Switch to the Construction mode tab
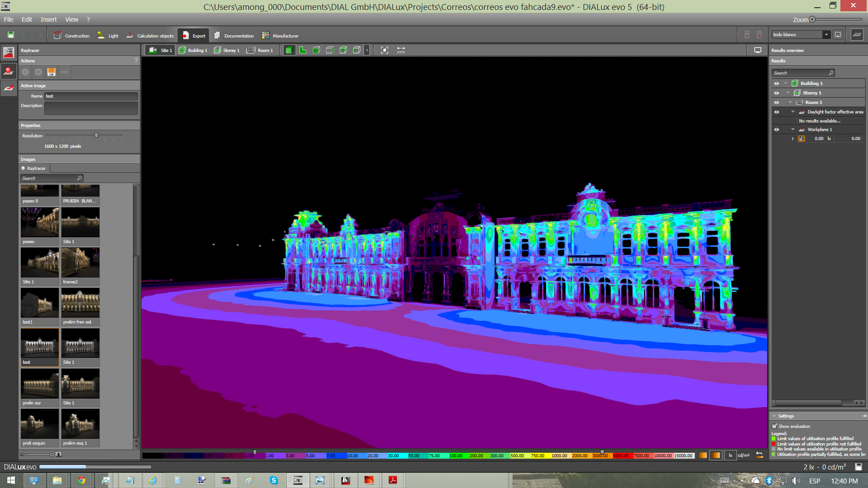 [71, 36]
